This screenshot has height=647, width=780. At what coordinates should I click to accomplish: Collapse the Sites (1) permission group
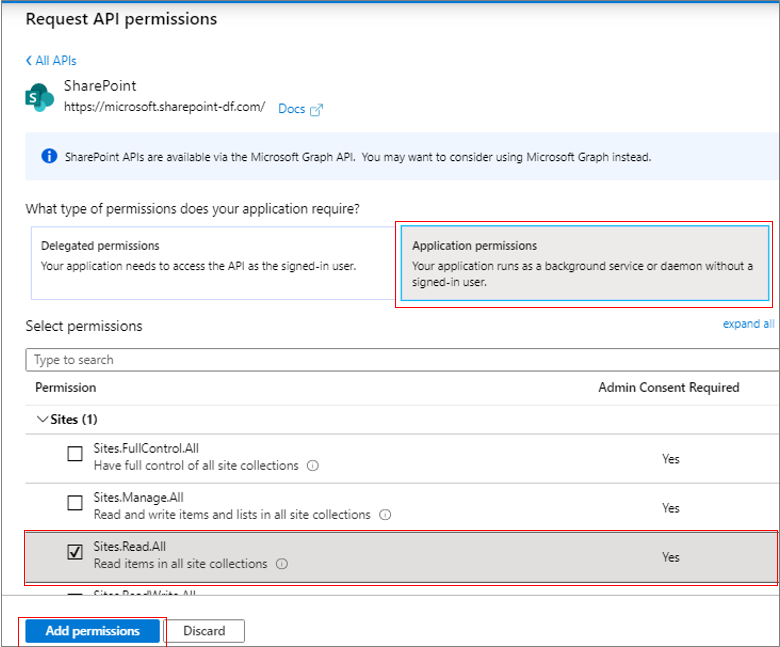point(43,419)
